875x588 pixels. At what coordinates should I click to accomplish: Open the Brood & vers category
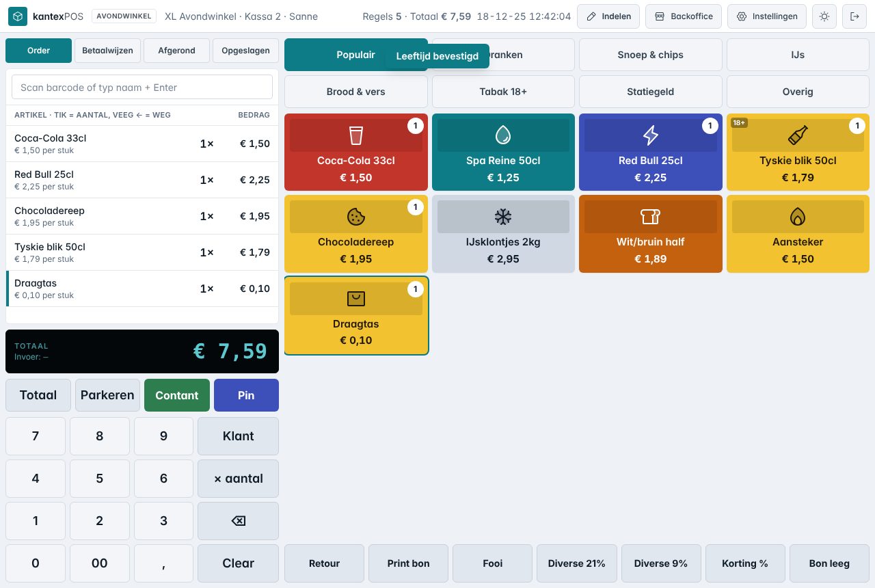click(x=356, y=92)
